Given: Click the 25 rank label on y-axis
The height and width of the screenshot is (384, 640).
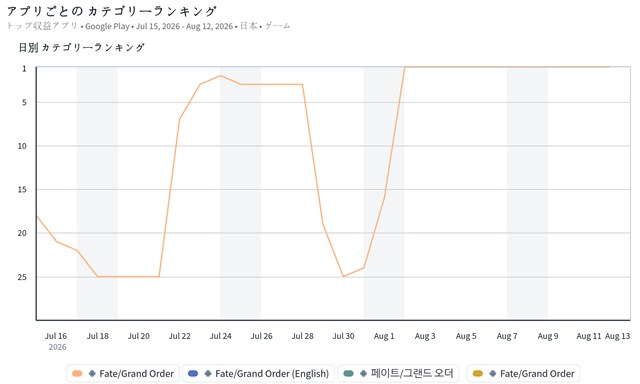Looking at the screenshot, I should click(x=22, y=277).
